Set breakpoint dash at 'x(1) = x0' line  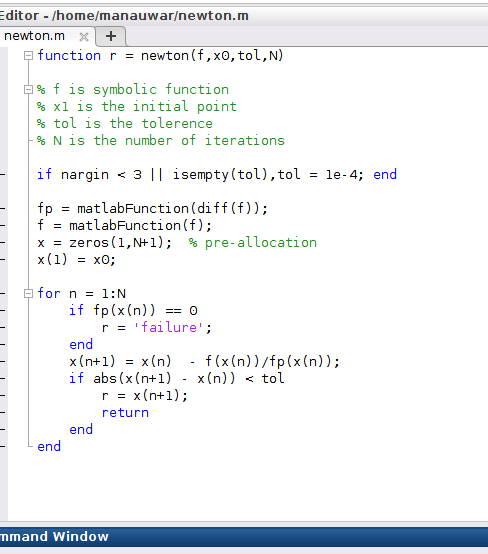pyautogui.click(x=2, y=260)
